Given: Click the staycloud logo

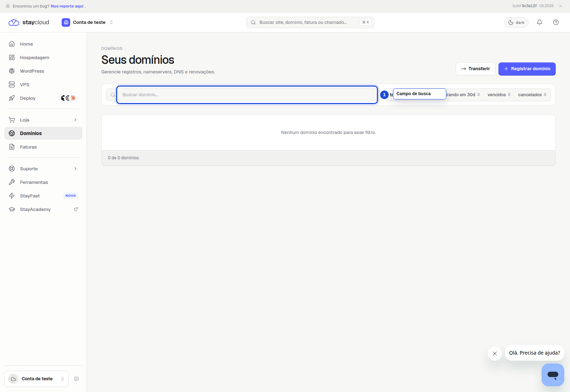Looking at the screenshot, I should click(x=29, y=22).
